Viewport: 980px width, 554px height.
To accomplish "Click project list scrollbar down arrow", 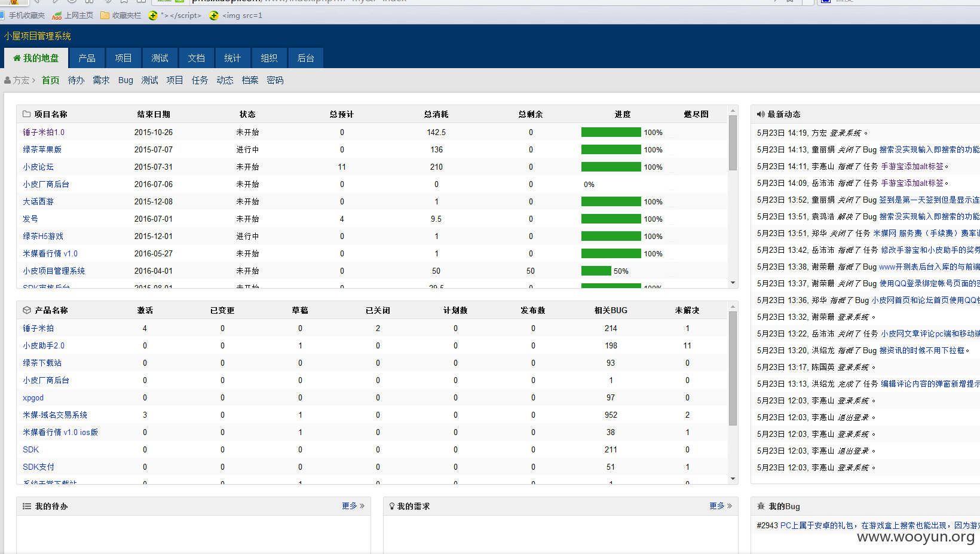I will [733, 283].
